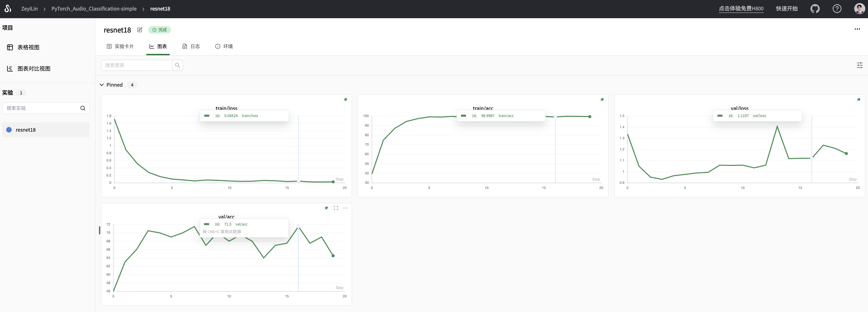Edit experiment name with pencil icon
868x312 pixels.
coord(139,30)
